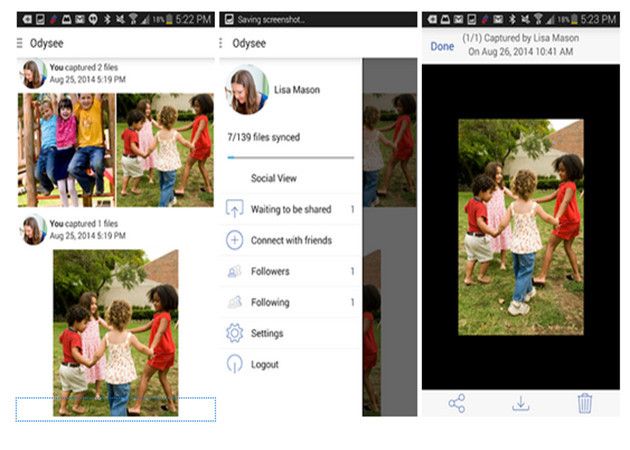
Task: Tap the share icon below photo
Action: click(x=457, y=403)
